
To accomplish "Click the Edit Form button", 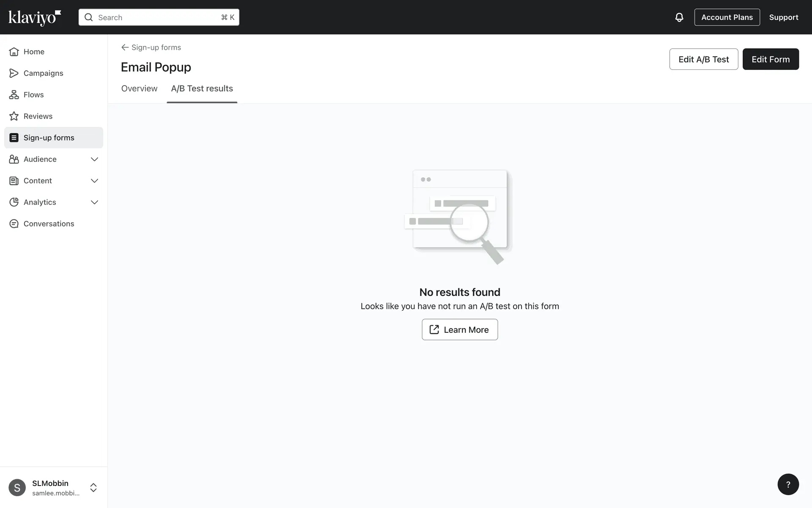I will tap(770, 59).
